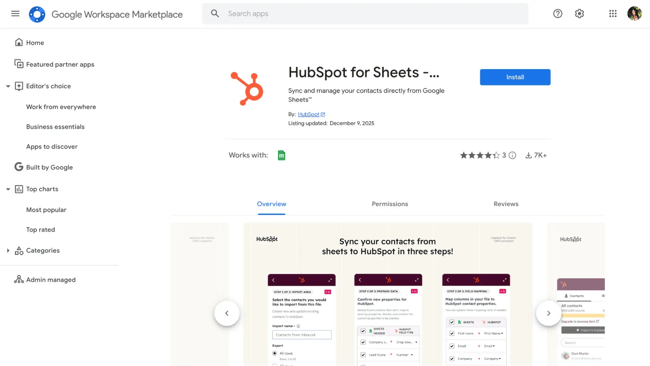The image size is (650, 366).
Task: Click the Built by Google G icon
Action: click(x=19, y=167)
